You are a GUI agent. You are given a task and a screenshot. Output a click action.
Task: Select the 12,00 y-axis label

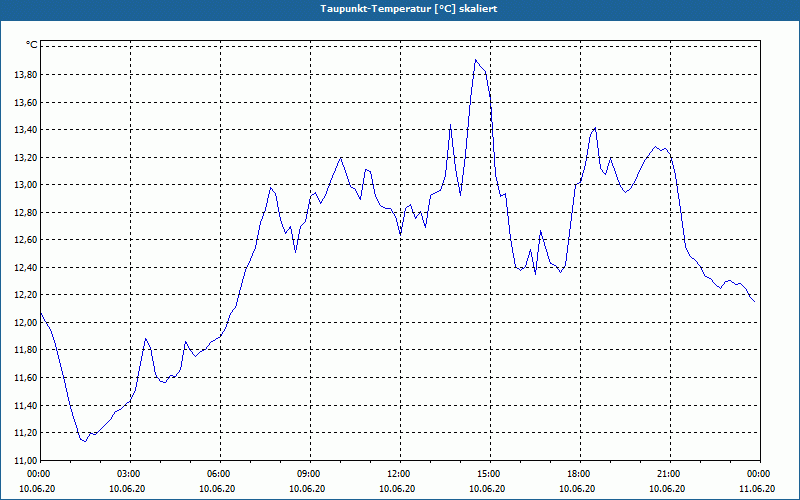coord(27,323)
